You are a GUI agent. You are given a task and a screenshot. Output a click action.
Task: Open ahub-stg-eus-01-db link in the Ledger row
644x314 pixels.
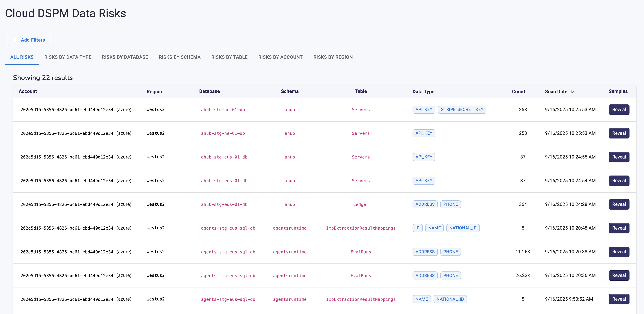(224, 204)
